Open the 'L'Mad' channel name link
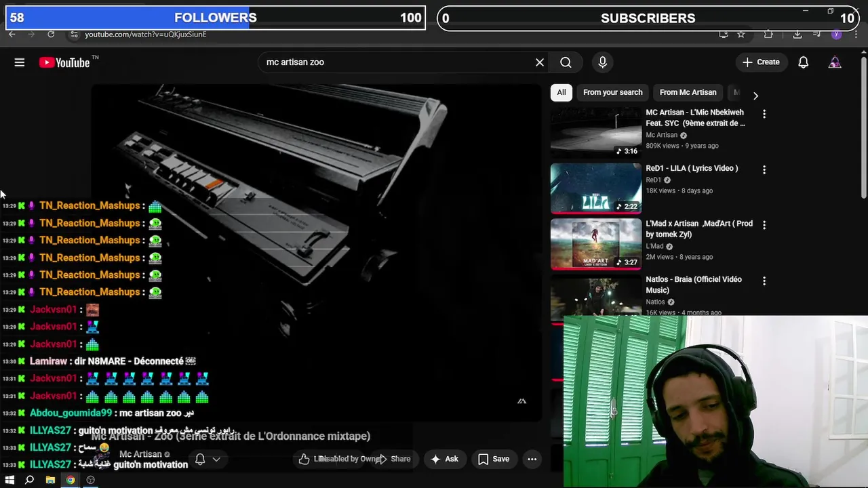The width and height of the screenshot is (868, 488). (654, 246)
